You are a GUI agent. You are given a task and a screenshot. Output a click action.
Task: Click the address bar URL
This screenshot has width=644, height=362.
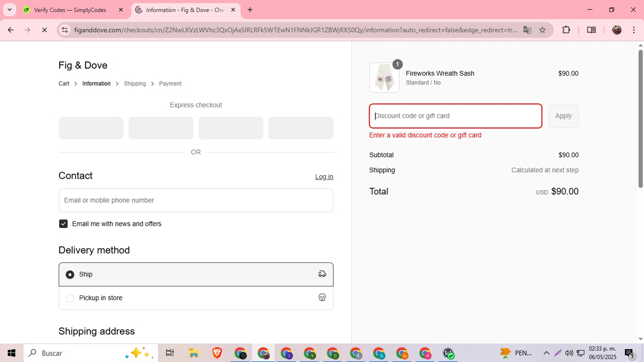[x=295, y=30]
